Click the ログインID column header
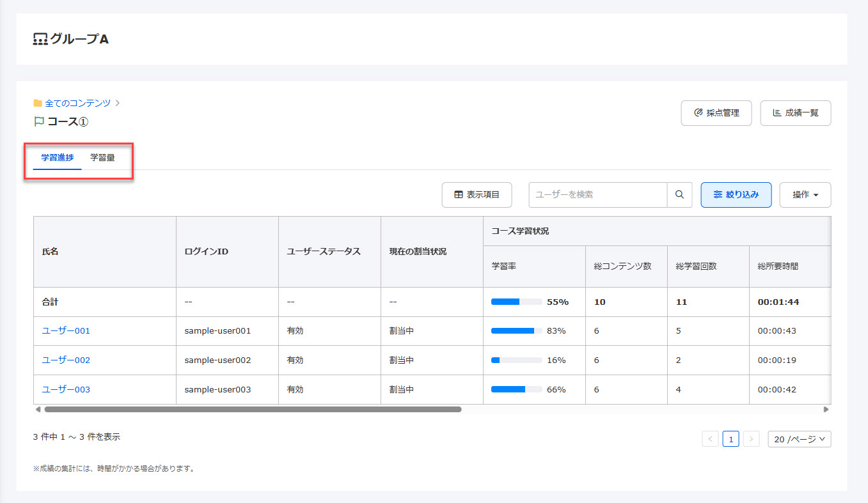 click(228, 252)
